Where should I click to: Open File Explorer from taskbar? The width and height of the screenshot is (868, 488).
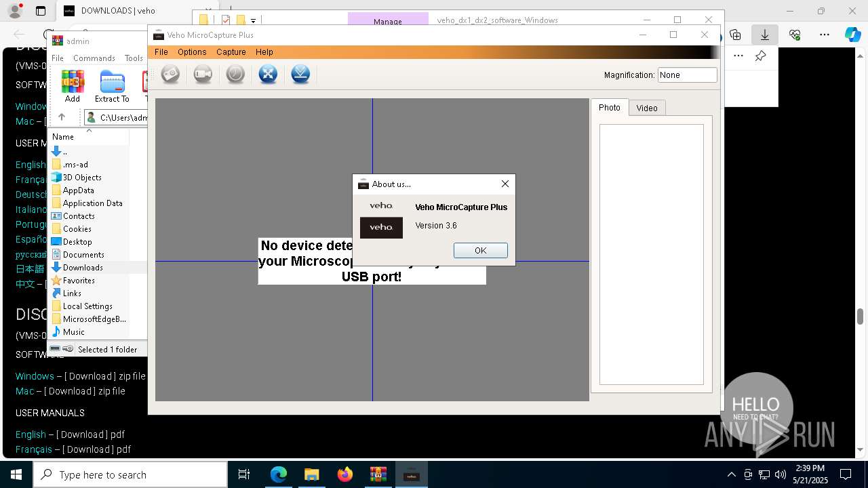click(x=311, y=474)
